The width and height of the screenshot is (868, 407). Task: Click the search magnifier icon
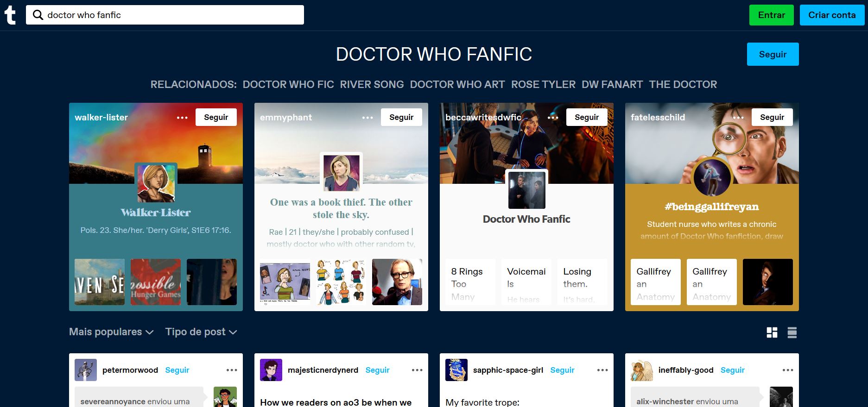click(x=38, y=15)
